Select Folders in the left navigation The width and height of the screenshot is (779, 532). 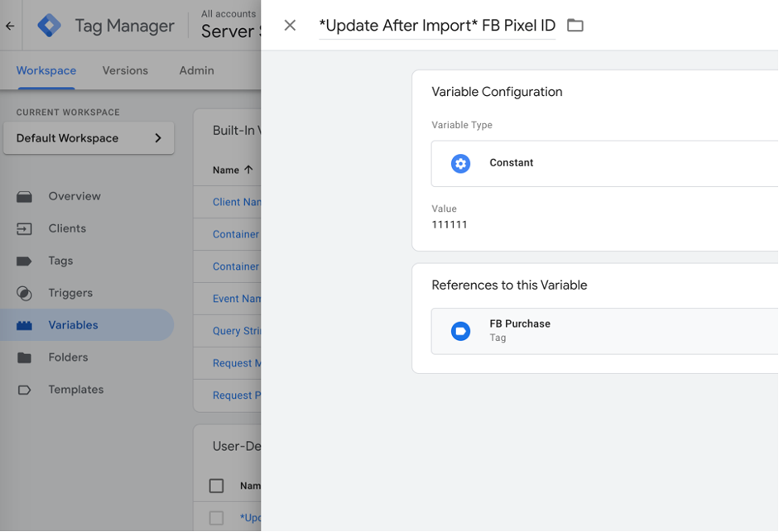pos(68,357)
